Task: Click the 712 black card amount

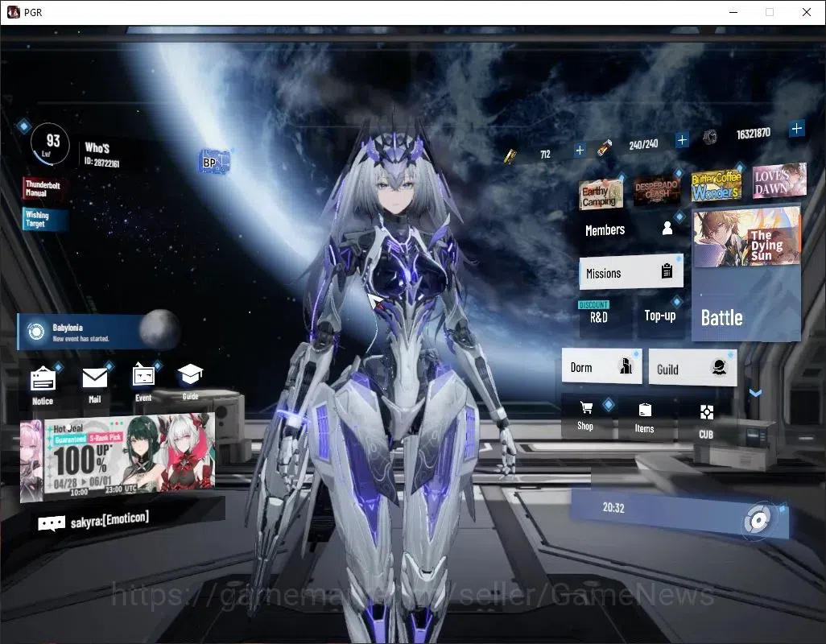Action: tap(545, 155)
